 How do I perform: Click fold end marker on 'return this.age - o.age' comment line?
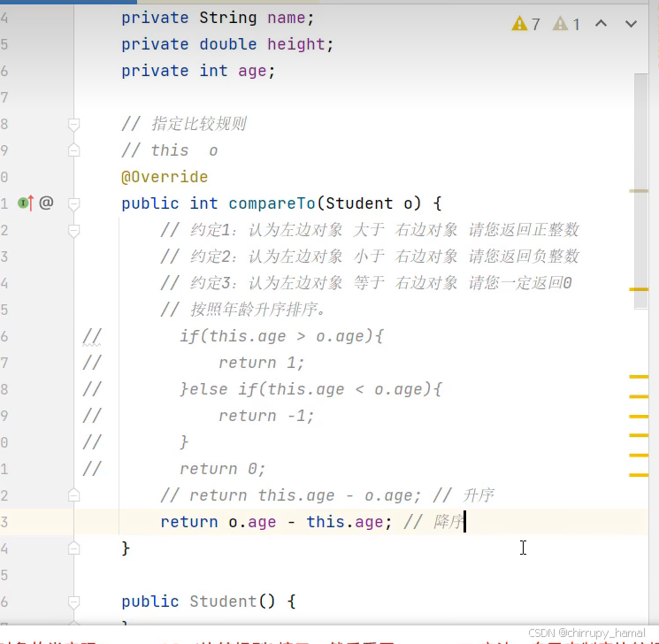click(74, 495)
